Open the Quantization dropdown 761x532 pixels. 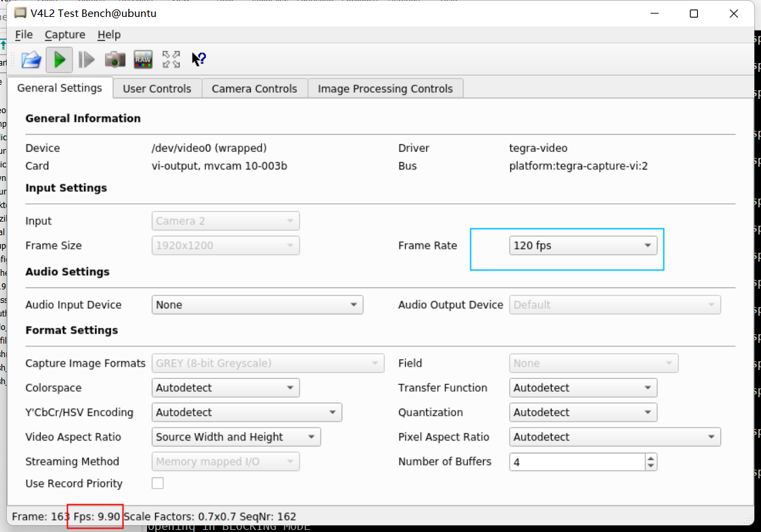tap(583, 412)
